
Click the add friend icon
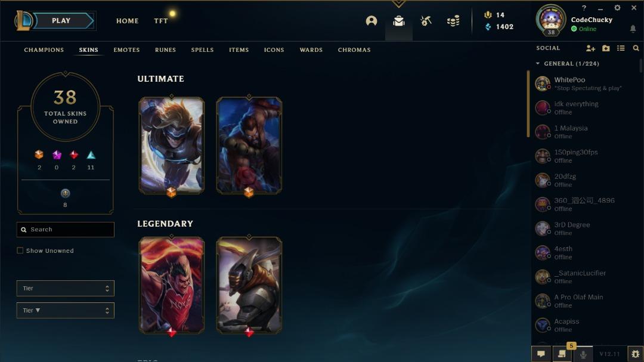point(590,48)
